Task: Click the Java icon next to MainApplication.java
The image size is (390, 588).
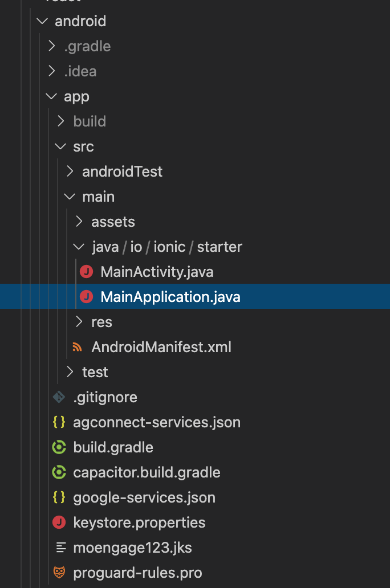Action: [x=86, y=296]
